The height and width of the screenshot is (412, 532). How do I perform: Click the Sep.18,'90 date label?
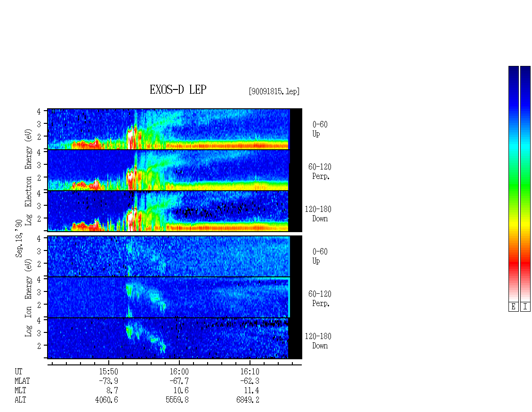click(19, 239)
